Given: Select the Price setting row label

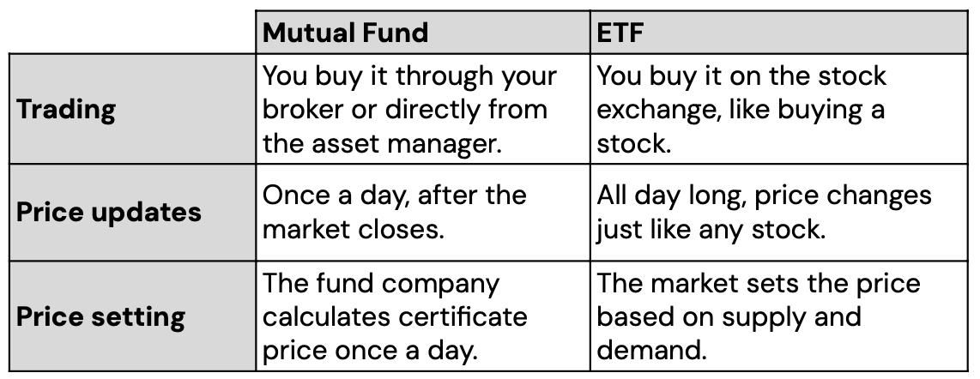Looking at the screenshot, I should click(101, 317).
